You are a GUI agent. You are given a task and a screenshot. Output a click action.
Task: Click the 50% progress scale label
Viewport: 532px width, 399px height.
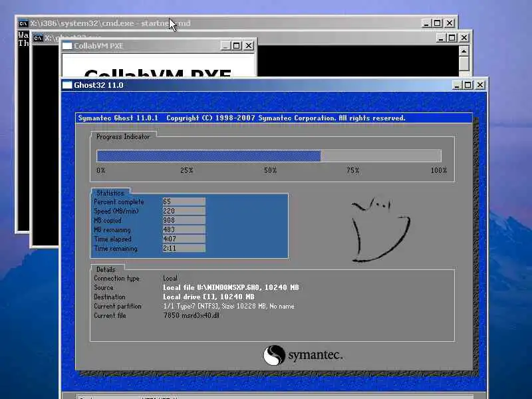click(271, 170)
